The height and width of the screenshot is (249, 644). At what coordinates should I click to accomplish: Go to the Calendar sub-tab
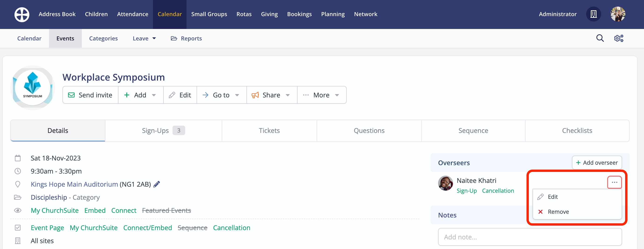point(29,38)
